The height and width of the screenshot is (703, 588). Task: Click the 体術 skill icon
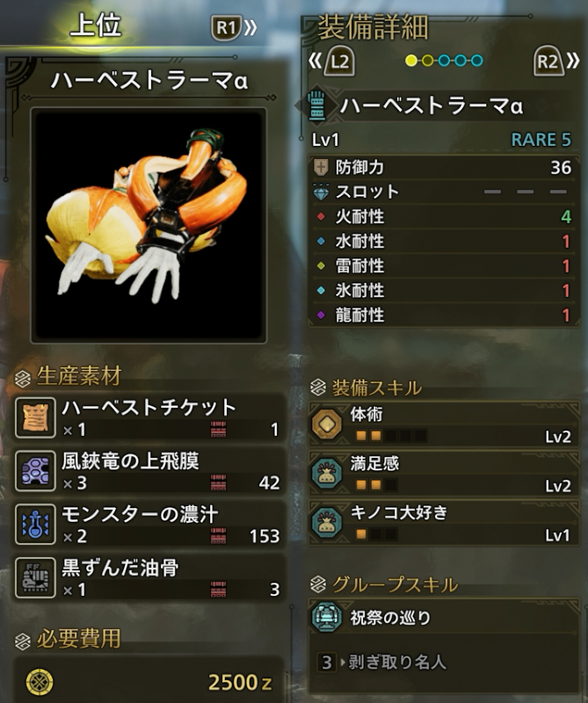tap(327, 423)
